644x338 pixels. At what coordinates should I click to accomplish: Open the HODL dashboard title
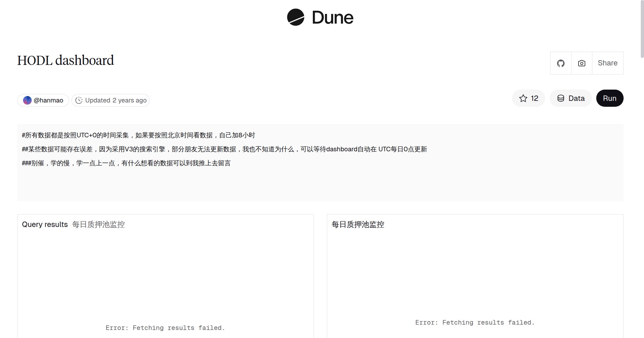(x=65, y=60)
